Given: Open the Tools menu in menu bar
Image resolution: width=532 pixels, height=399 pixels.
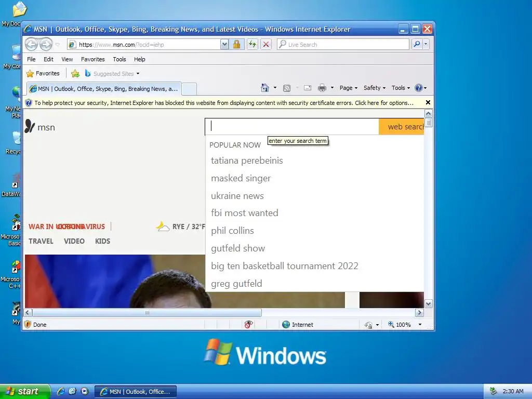Looking at the screenshot, I should [x=119, y=59].
